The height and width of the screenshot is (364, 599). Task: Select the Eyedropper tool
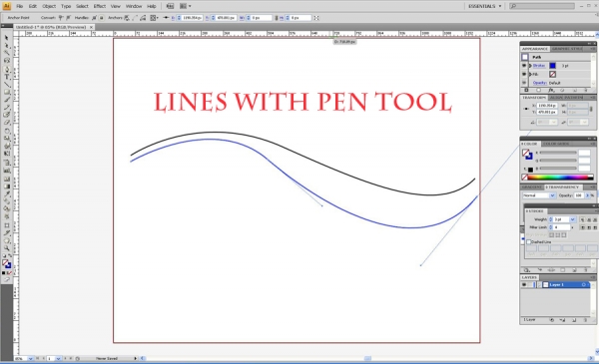(7, 193)
